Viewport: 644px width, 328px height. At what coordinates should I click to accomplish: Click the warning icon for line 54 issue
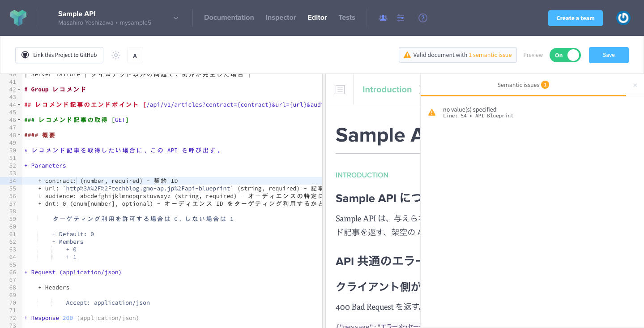pos(432,112)
